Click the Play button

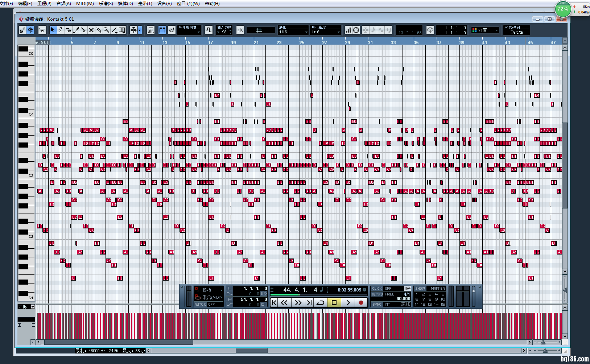point(348,302)
